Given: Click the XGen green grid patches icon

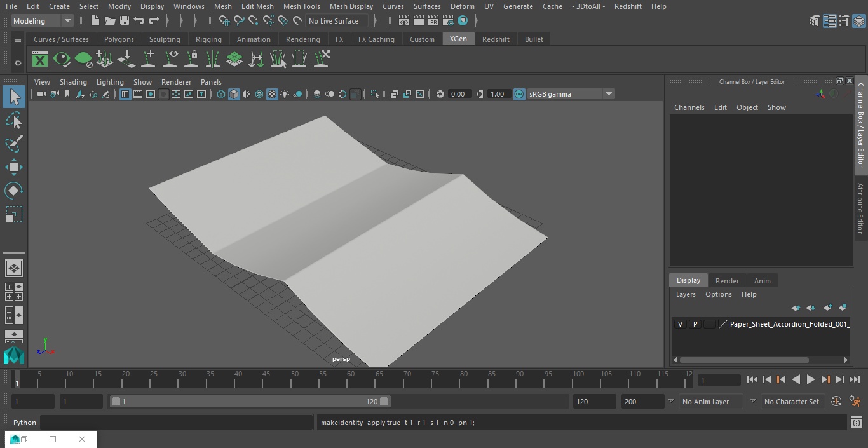Looking at the screenshot, I should point(234,60).
